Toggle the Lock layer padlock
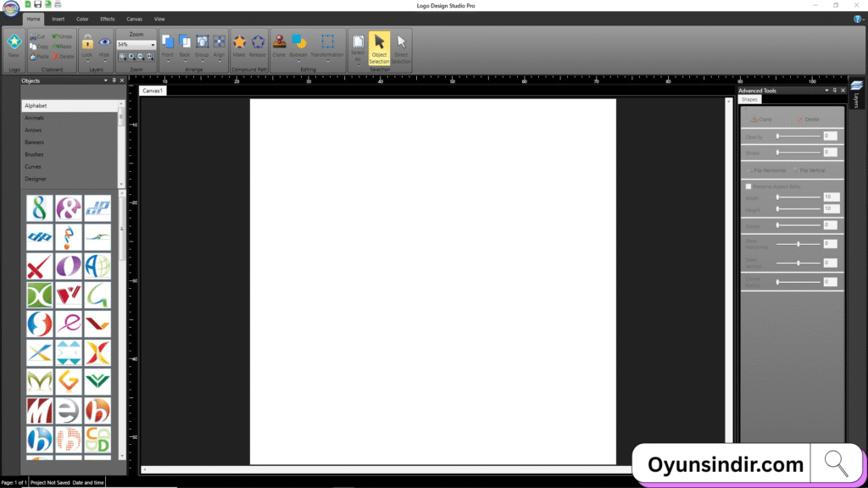 tap(86, 42)
